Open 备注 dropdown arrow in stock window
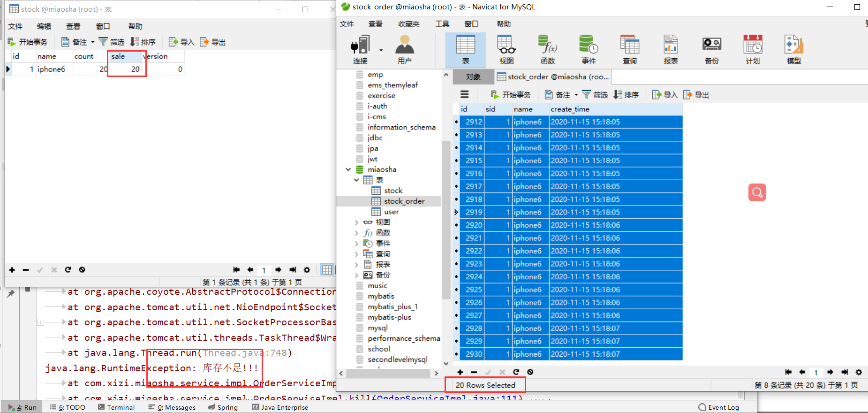This screenshot has width=868, height=413. (x=92, y=42)
